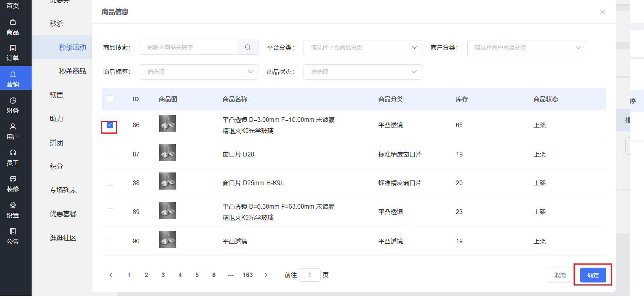The width and height of the screenshot is (644, 300).
Task: Expand the 平台分类 dropdown
Action: tap(363, 48)
